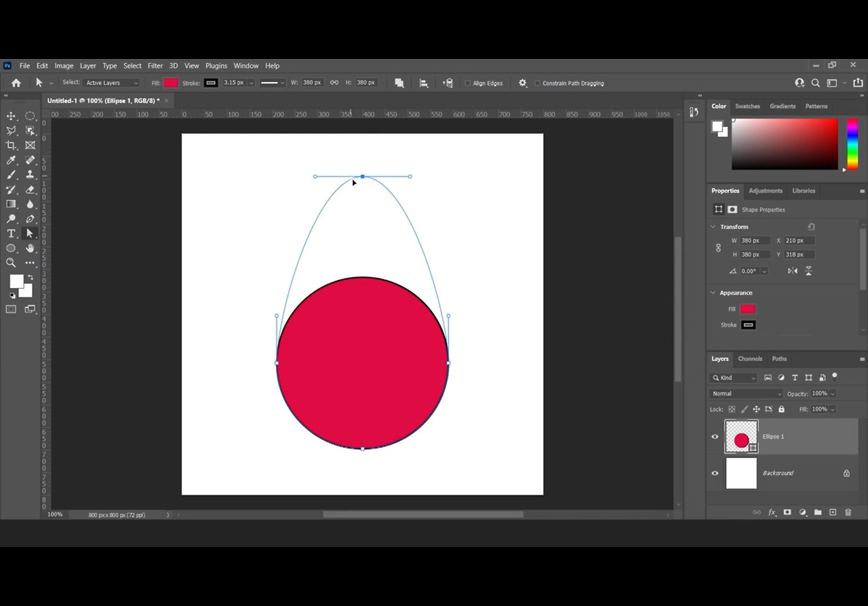Switch to the Swatches tab
The width and height of the screenshot is (868, 606).
pyautogui.click(x=747, y=106)
